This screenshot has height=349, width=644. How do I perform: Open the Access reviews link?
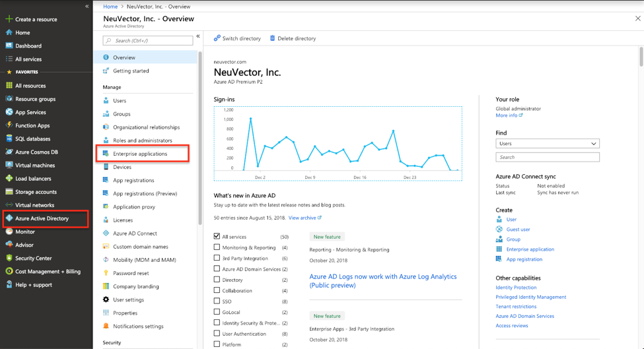[x=512, y=326]
